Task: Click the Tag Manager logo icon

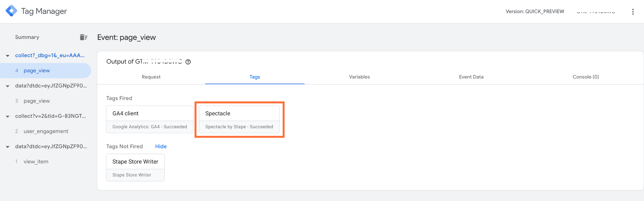Action: tap(11, 11)
